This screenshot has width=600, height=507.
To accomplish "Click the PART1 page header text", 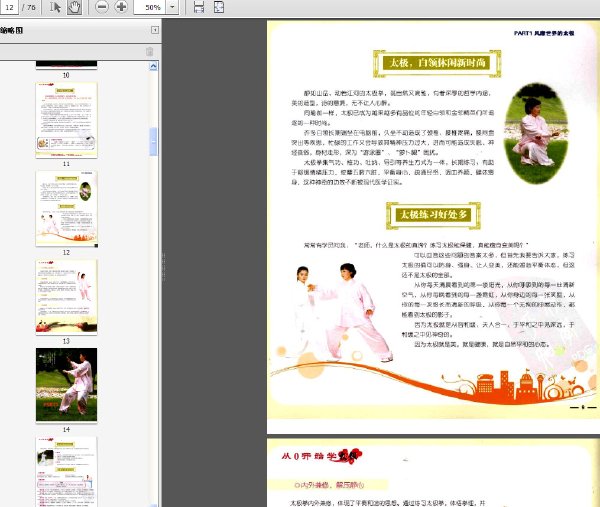I will (x=544, y=33).
